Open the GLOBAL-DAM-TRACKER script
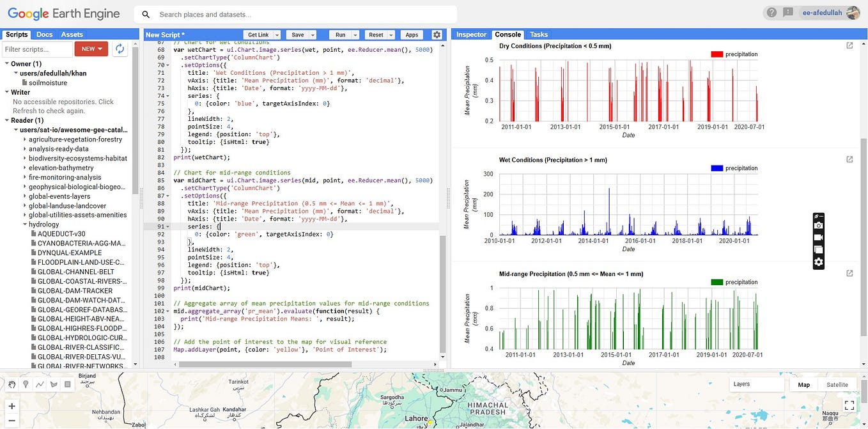The width and height of the screenshot is (868, 429). point(75,291)
